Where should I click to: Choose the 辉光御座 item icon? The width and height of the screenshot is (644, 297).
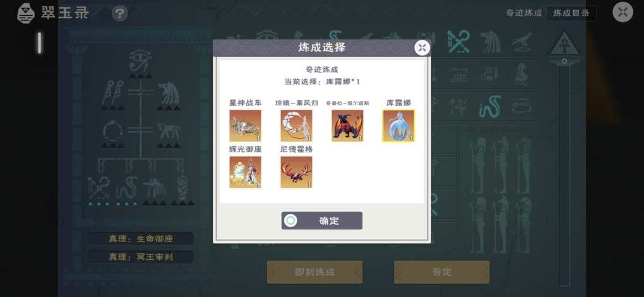coord(245,172)
